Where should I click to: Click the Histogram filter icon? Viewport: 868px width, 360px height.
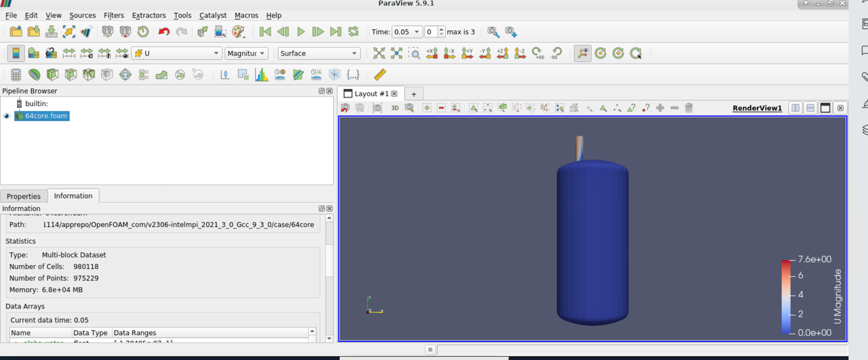[261, 75]
